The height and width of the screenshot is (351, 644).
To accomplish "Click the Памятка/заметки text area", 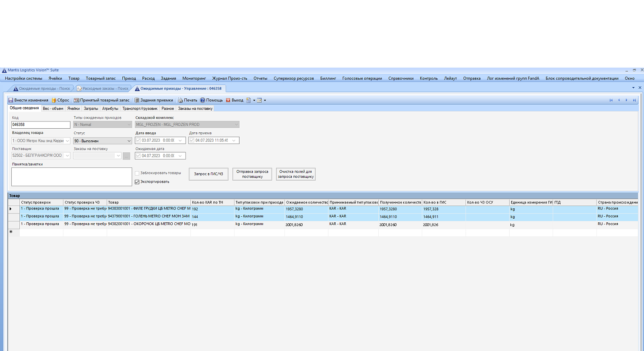I will (72, 177).
